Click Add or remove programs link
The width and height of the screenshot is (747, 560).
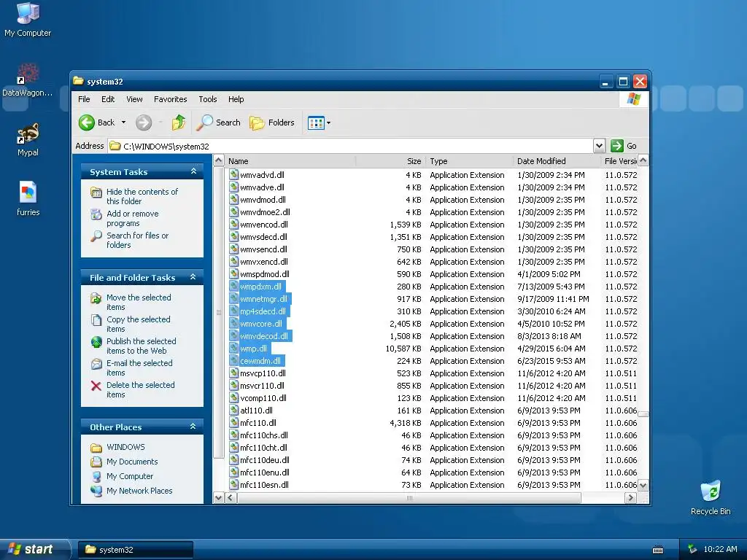[x=133, y=218]
